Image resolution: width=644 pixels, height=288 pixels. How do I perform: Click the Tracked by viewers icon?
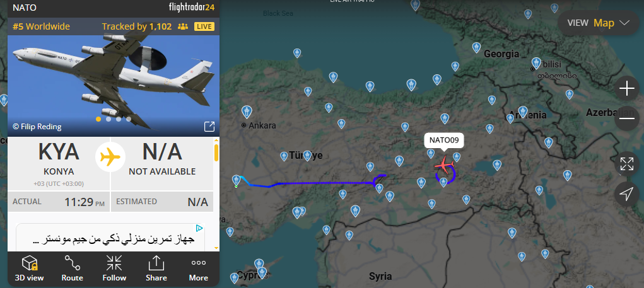coord(183,26)
